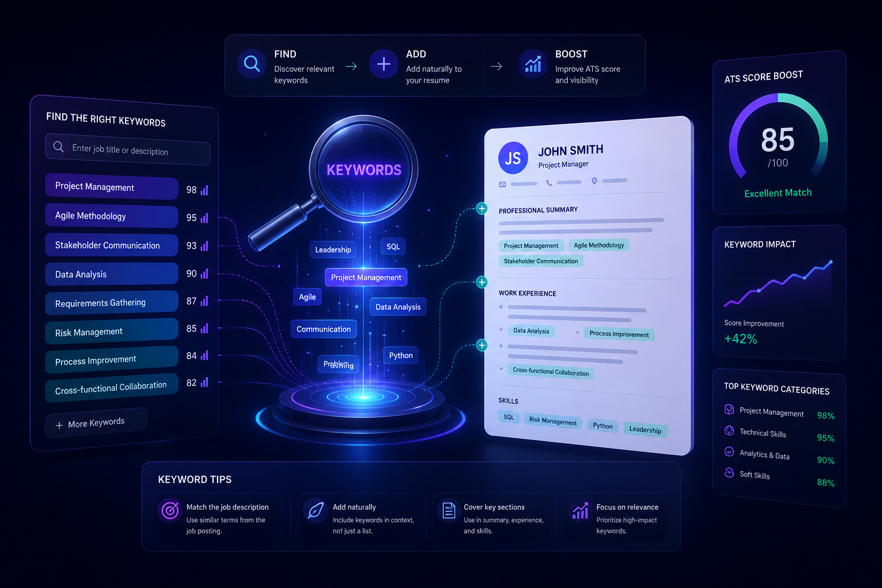This screenshot has height=588, width=882.
Task: Click Process Improvement chip in work experience
Action: pyautogui.click(x=619, y=334)
